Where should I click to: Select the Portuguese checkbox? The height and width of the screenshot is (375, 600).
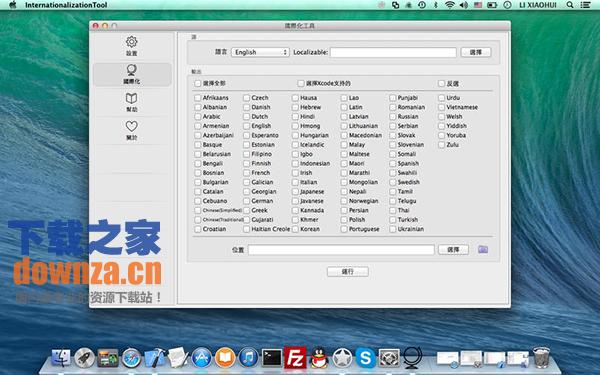[x=344, y=229]
